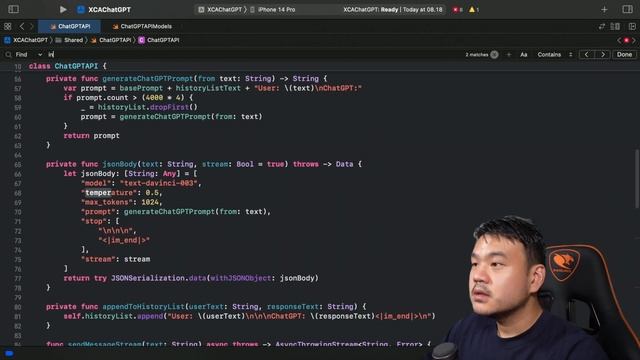
Task: Click the find search text field
Action: pos(253,55)
